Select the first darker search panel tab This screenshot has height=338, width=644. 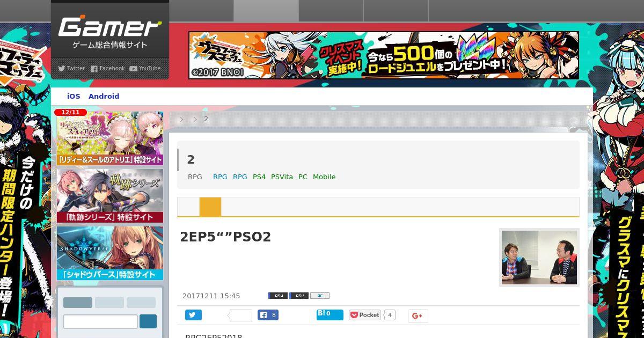pyautogui.click(x=78, y=303)
